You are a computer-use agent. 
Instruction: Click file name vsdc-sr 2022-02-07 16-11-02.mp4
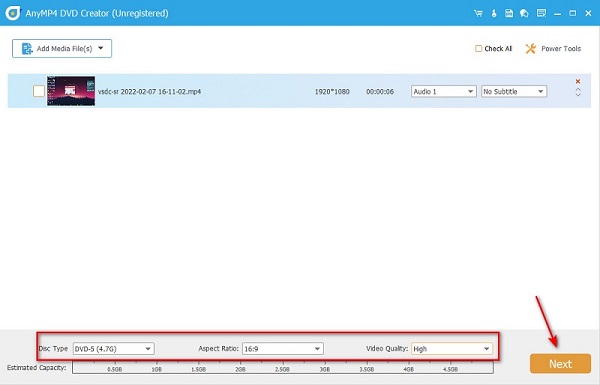coord(149,91)
